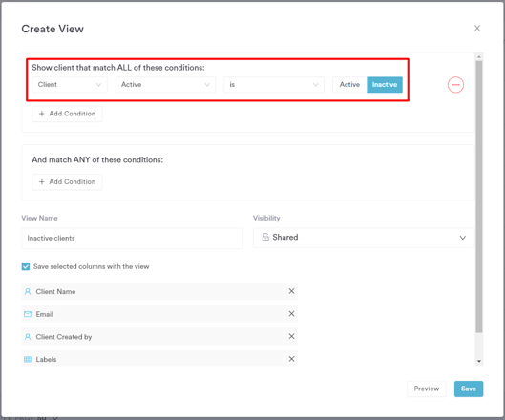Select the Active toggle option
Viewport: 505px width, 420px height.
[x=349, y=85]
